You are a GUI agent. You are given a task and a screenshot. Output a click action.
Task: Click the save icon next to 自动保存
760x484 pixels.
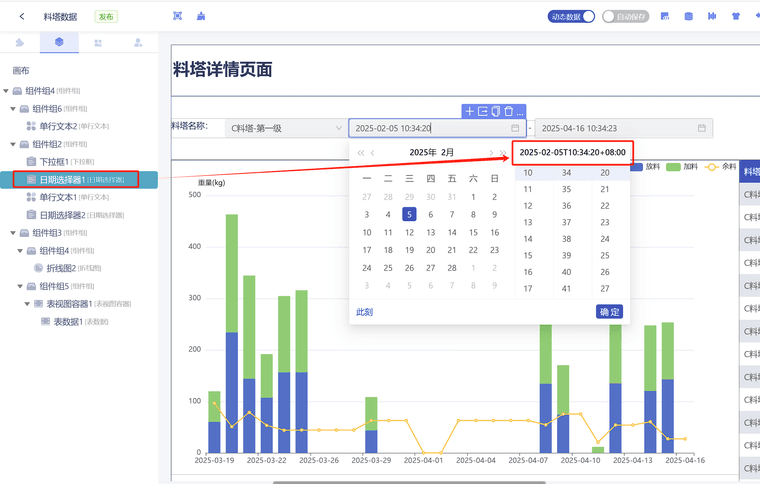coord(665,16)
